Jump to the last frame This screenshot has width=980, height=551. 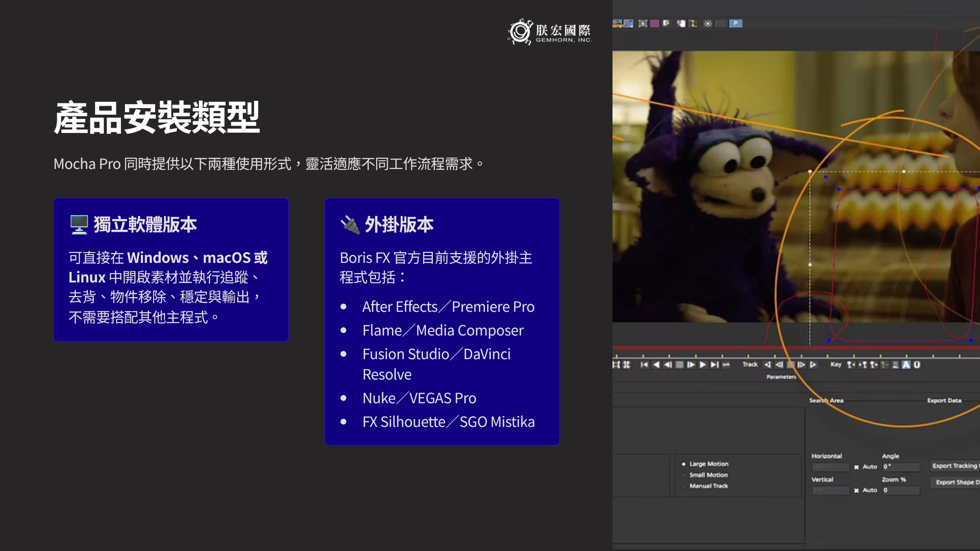[715, 364]
